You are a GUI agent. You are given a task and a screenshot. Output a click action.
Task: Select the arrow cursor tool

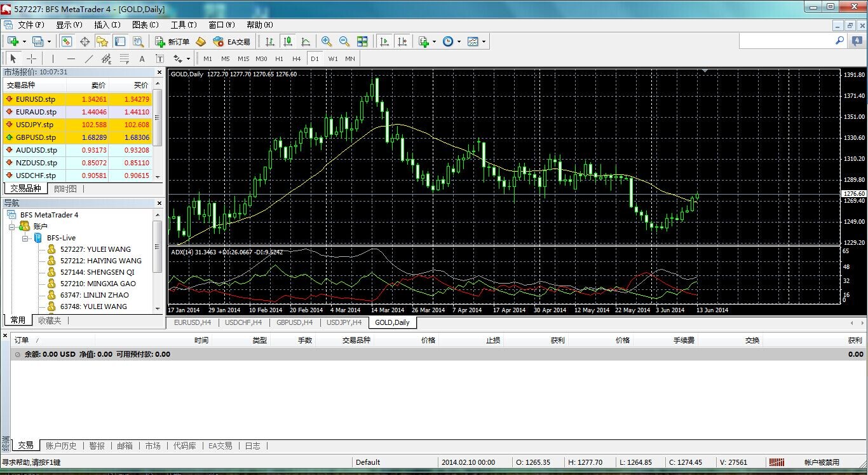click(x=13, y=59)
